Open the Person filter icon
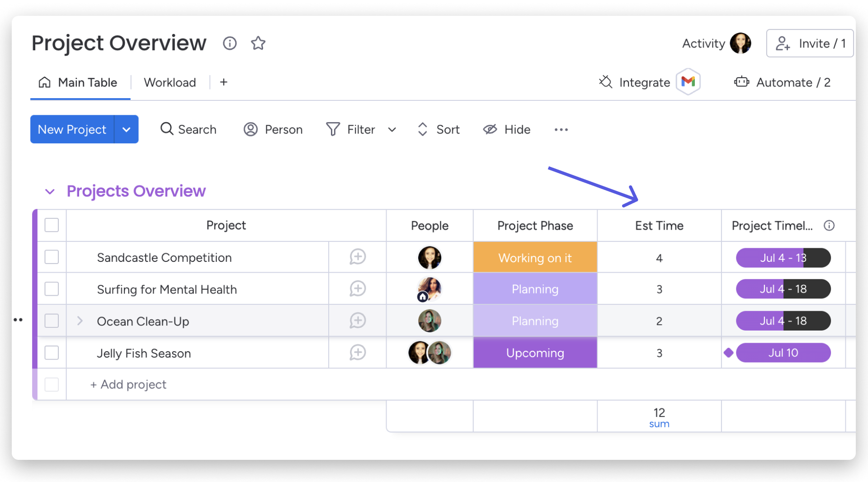The image size is (868, 482). click(250, 129)
